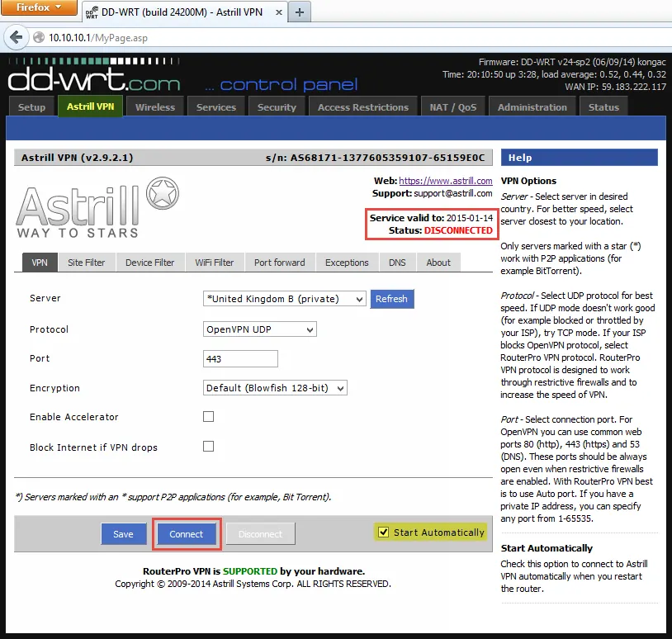This screenshot has width=672, height=639.
Task: Open the Device Filter sub-tab
Action: [x=149, y=263]
